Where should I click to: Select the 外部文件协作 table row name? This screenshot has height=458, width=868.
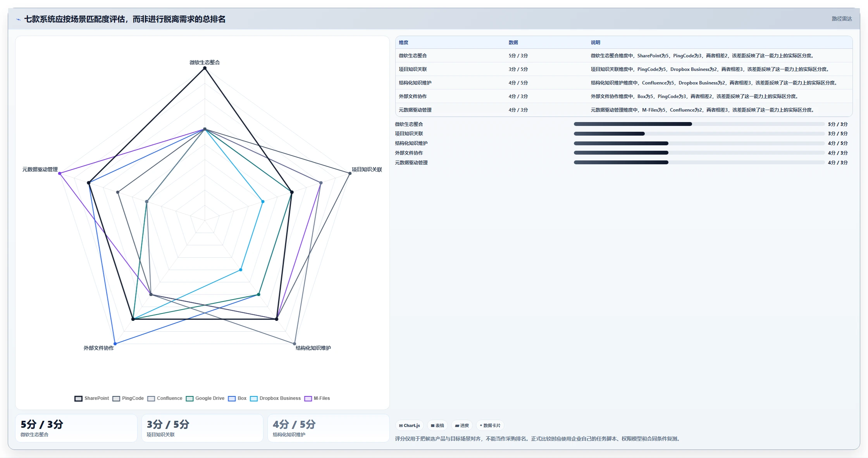(413, 96)
